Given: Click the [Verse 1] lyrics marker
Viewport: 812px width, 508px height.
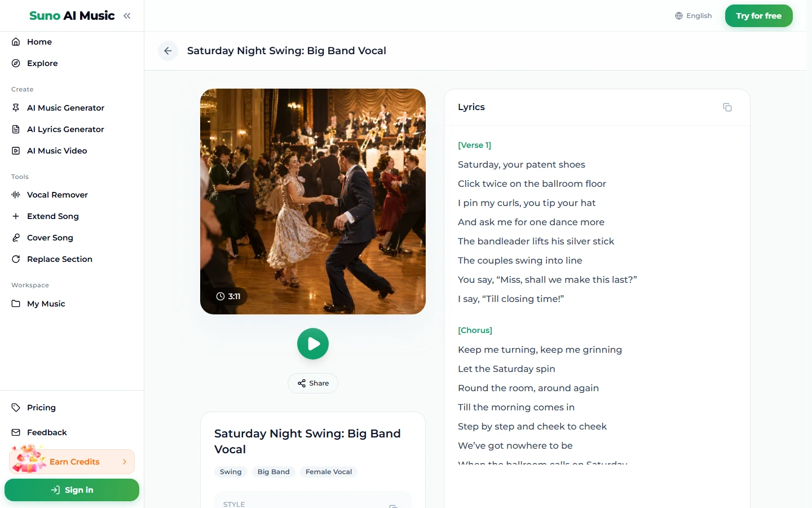Looking at the screenshot, I should click(475, 145).
